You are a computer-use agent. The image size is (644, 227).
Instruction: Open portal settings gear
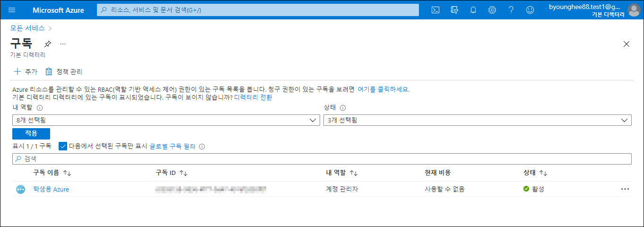492,10
